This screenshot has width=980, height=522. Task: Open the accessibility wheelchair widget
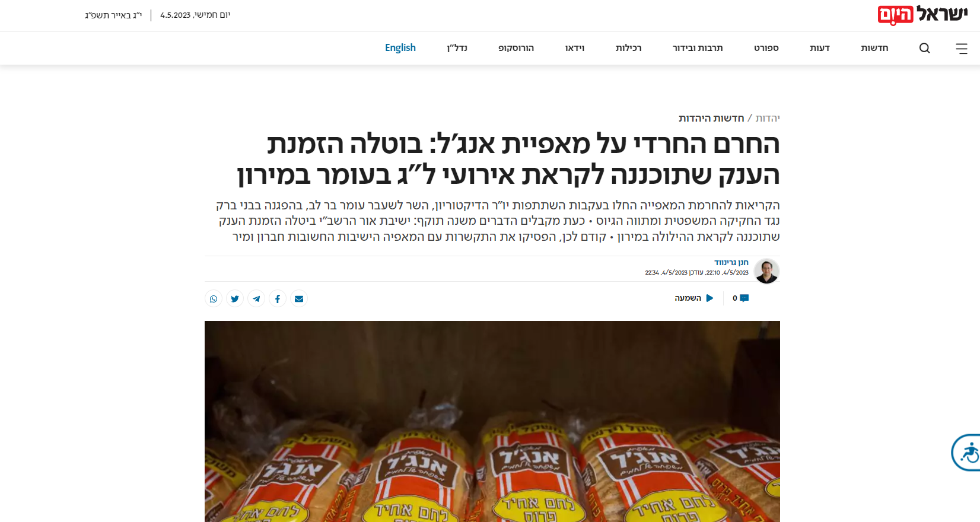[x=966, y=453]
